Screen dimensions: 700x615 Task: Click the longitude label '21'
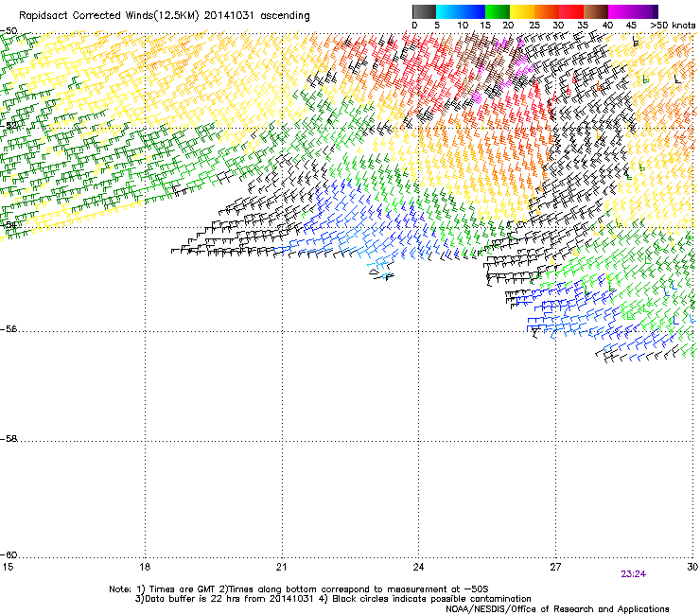(x=281, y=567)
